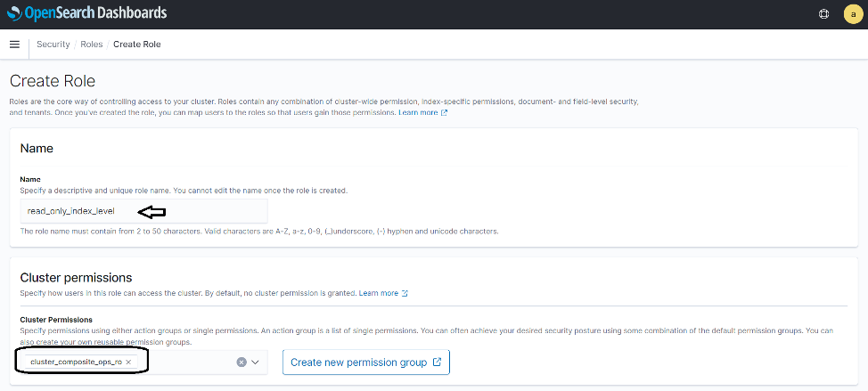Focus the role Name input field
Image resolution: width=868 pixels, height=391 pixels.
144,211
